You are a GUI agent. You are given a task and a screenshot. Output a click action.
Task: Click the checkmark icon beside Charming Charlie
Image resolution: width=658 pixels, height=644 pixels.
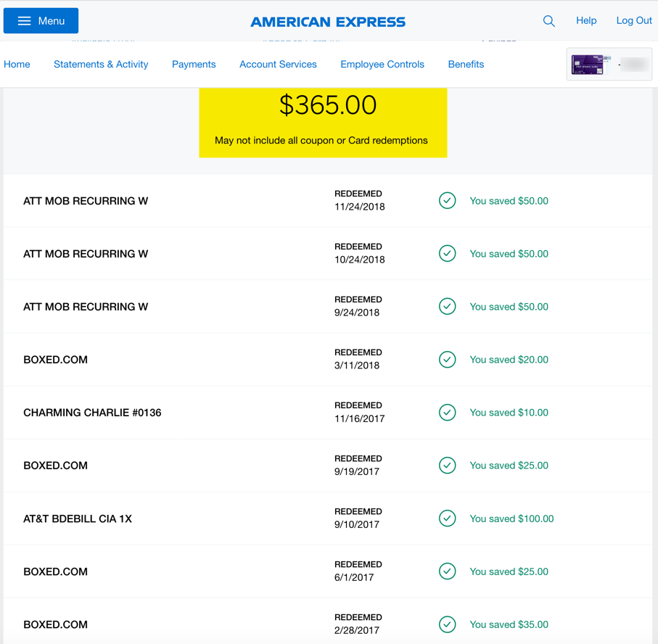[x=448, y=413]
